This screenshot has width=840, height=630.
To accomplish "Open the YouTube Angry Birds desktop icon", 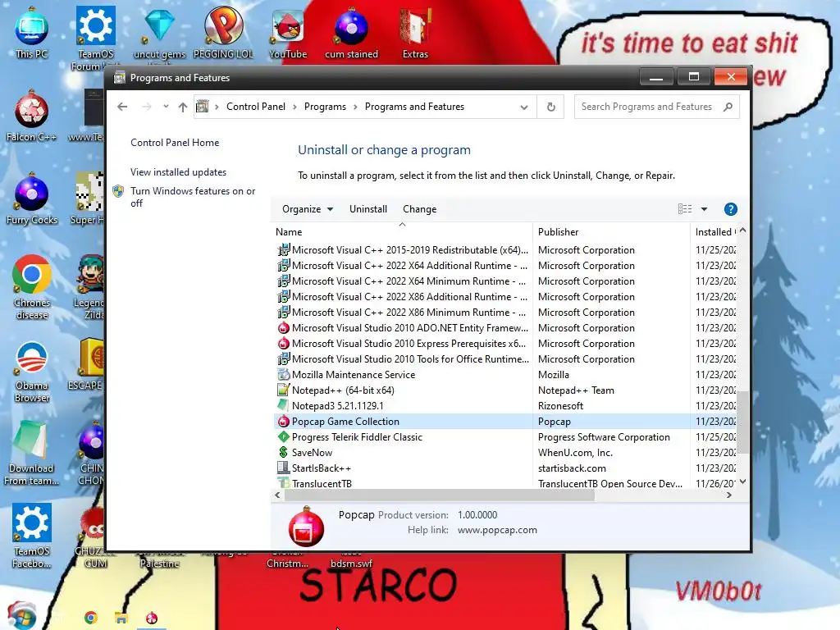I will point(288,33).
